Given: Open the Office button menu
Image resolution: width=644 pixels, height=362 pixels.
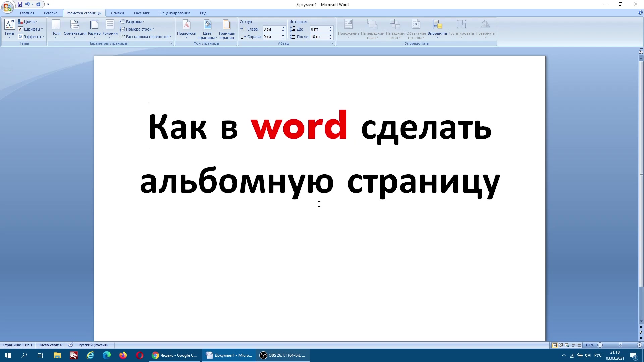Looking at the screenshot, I should [7, 7].
